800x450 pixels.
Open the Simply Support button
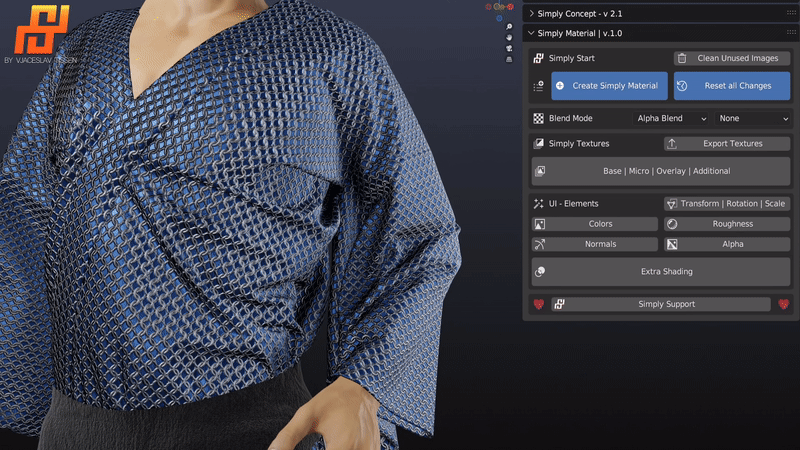[x=660, y=304]
